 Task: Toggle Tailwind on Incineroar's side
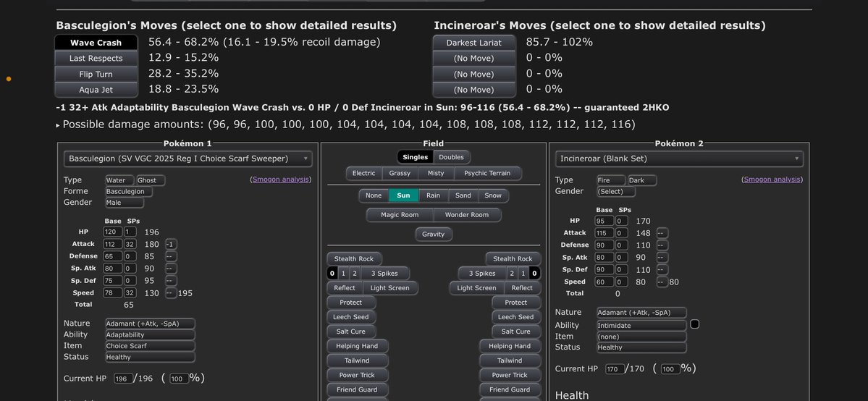point(510,360)
